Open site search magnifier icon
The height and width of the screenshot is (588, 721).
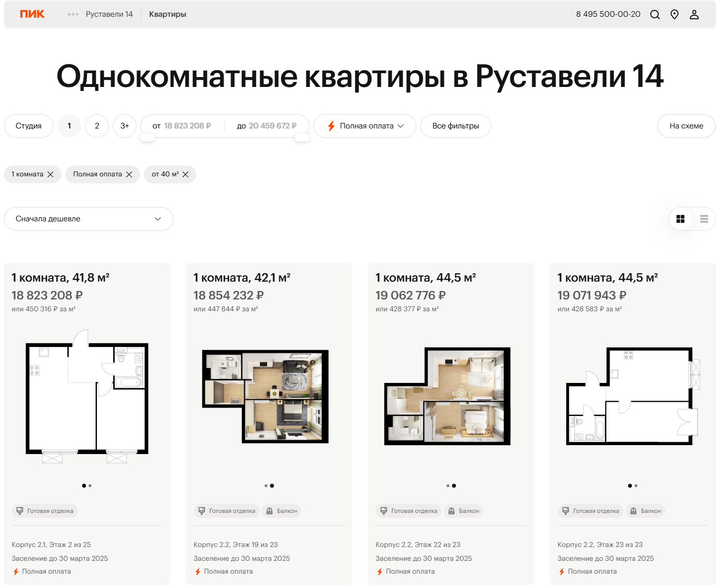pos(655,14)
